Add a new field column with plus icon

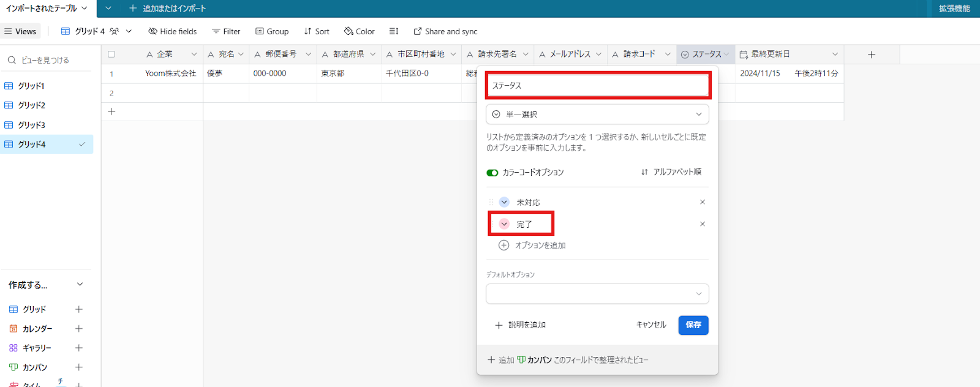pos(871,54)
